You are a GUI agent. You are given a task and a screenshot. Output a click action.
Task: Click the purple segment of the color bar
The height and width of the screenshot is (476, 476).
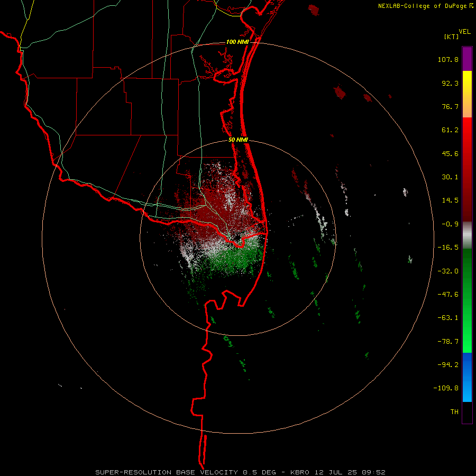point(467,59)
